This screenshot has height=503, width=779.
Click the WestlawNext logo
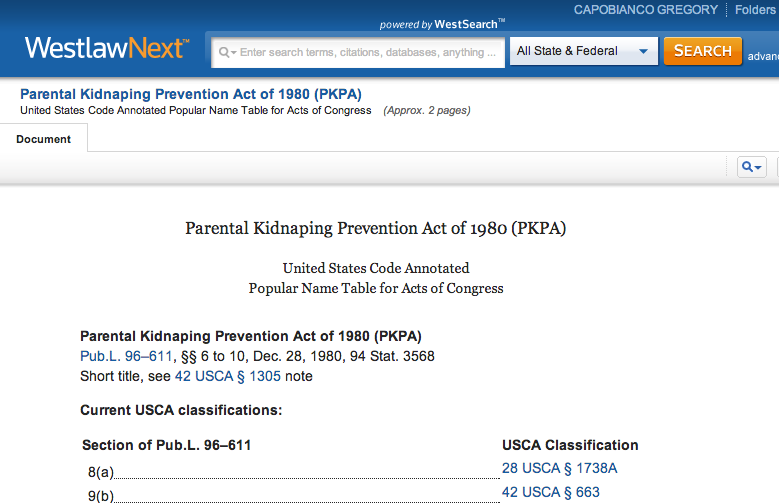[x=107, y=48]
